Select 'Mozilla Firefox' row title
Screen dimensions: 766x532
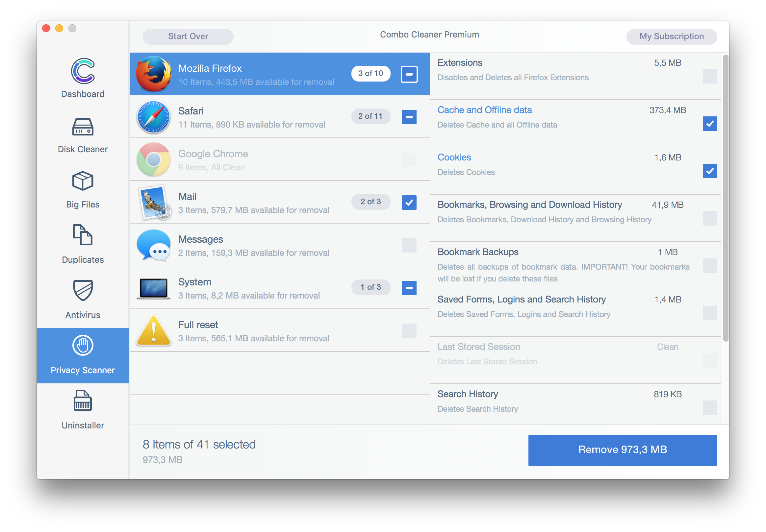click(x=210, y=68)
